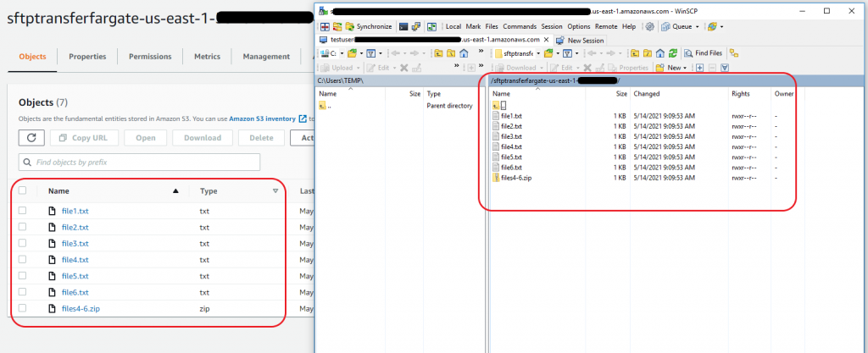
Task: Click the Find objects by prefix field
Action: point(140,163)
